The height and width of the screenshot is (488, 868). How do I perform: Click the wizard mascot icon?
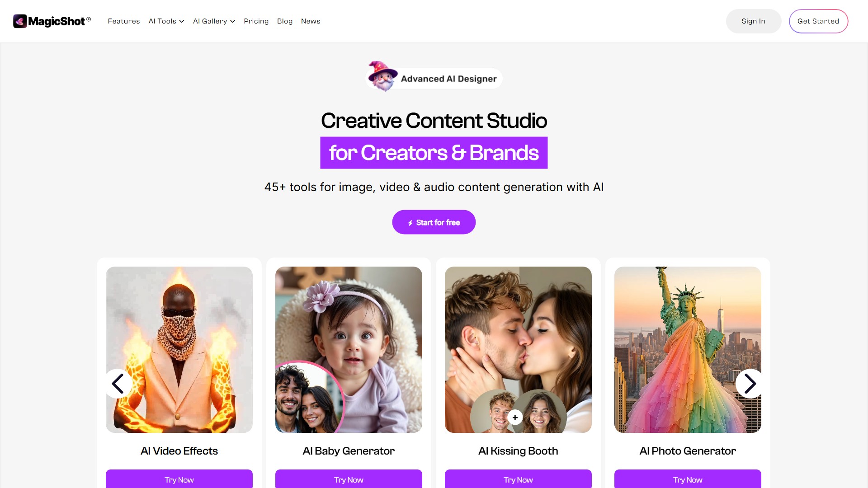[382, 76]
